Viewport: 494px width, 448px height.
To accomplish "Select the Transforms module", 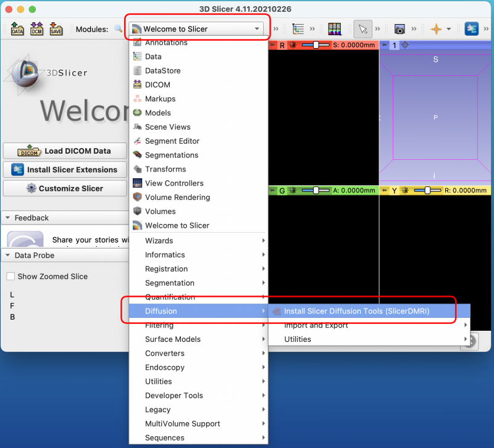I will click(198, 169).
